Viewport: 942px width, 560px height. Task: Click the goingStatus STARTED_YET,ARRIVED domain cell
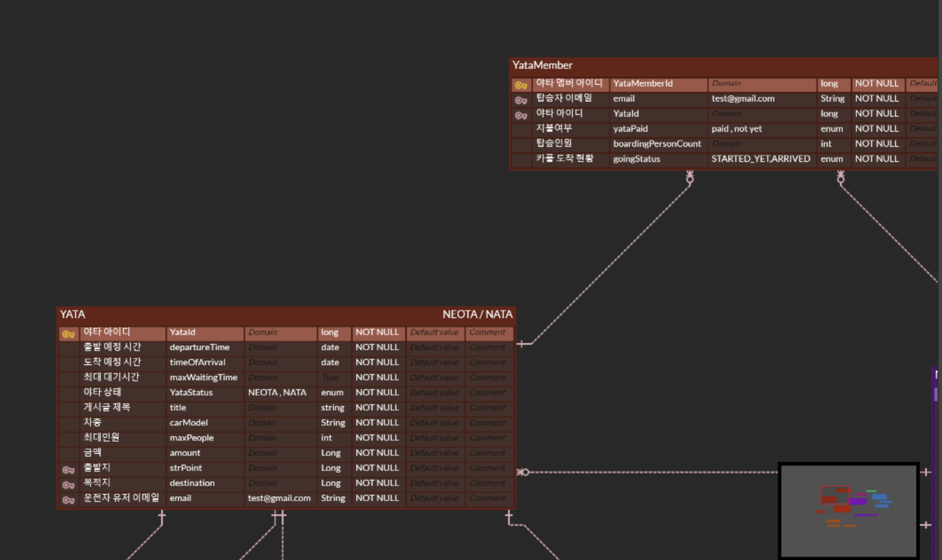pyautogui.click(x=761, y=159)
